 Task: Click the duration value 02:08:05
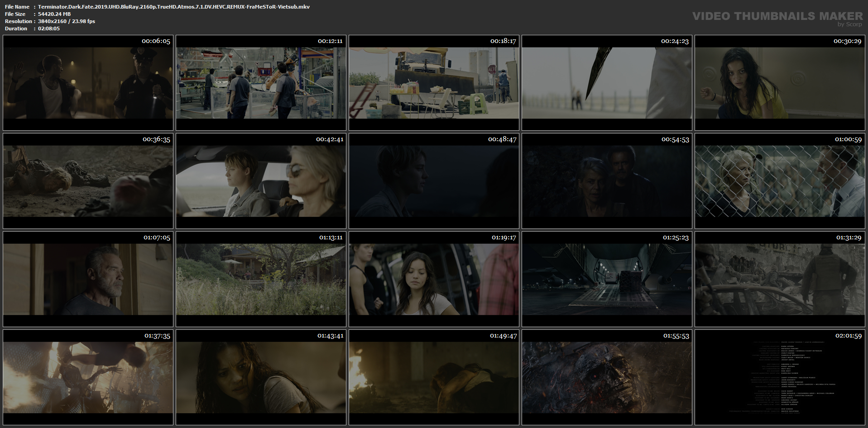49,29
